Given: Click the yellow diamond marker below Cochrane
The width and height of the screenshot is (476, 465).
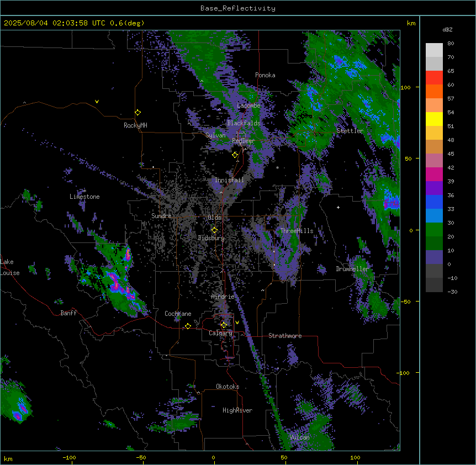Looking at the screenshot, I should (x=188, y=326).
